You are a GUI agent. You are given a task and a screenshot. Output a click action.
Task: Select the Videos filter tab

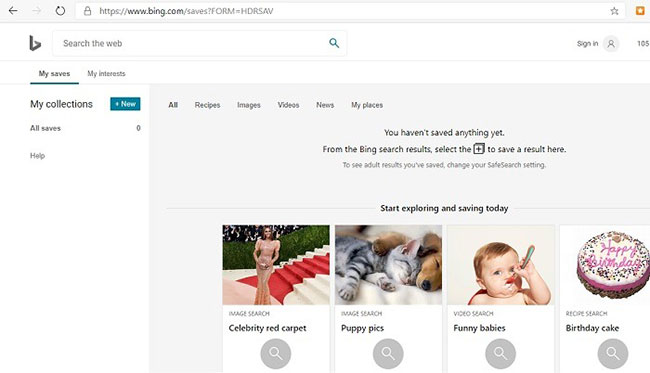(288, 105)
